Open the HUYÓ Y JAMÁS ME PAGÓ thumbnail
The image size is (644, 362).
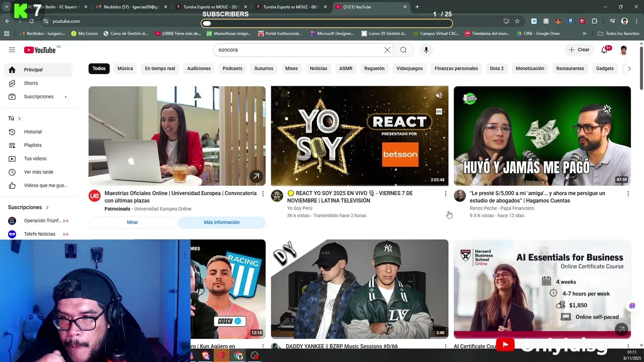coord(542,136)
